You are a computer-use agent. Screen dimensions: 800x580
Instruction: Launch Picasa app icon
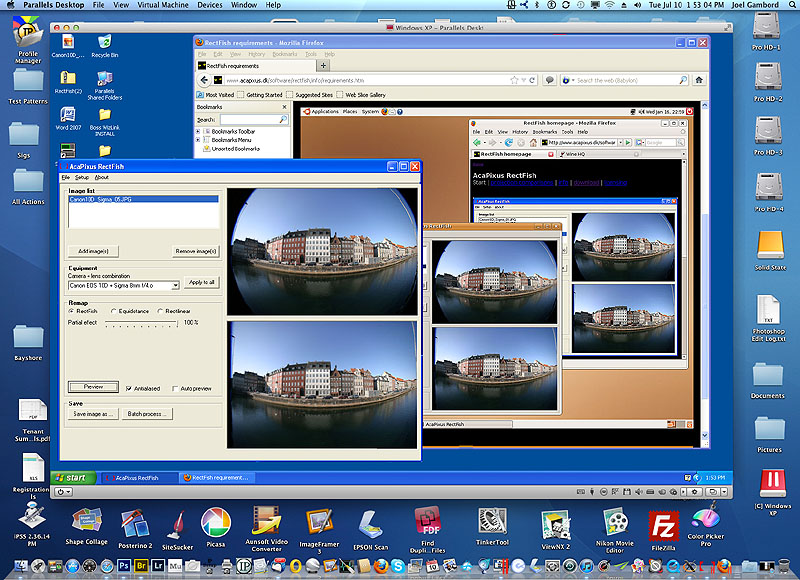click(216, 522)
